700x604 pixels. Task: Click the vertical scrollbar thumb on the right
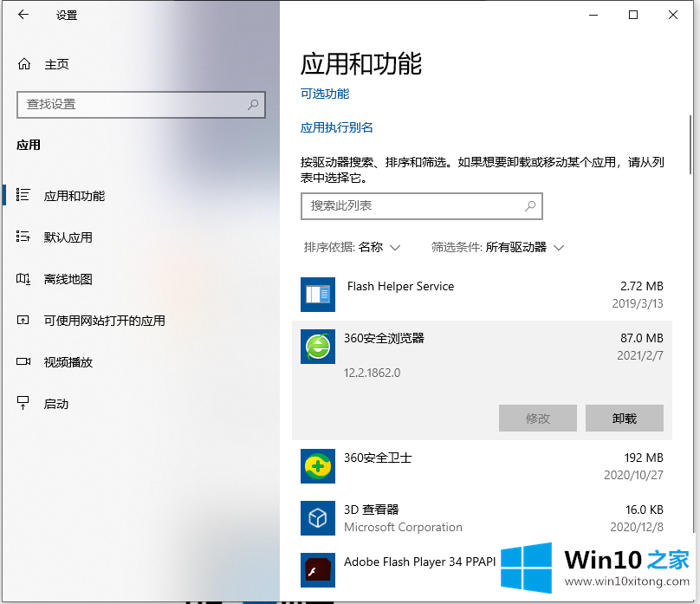tap(690, 145)
